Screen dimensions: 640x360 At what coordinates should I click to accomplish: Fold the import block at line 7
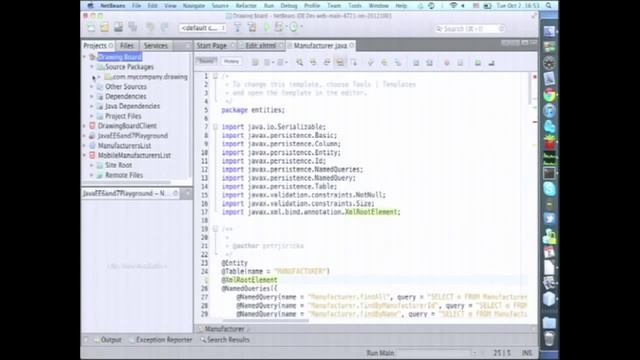(x=216, y=127)
